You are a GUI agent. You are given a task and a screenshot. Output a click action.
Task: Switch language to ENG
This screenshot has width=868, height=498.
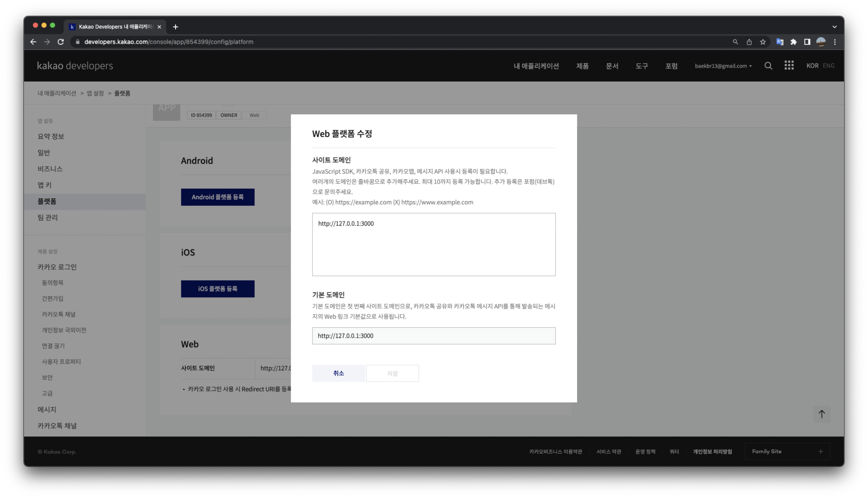point(828,66)
